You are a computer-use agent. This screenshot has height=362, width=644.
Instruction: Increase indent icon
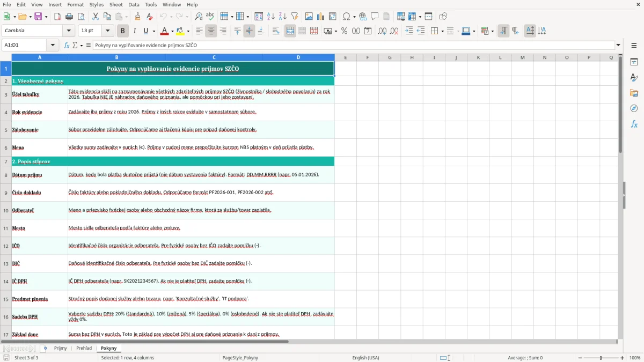[x=409, y=31]
